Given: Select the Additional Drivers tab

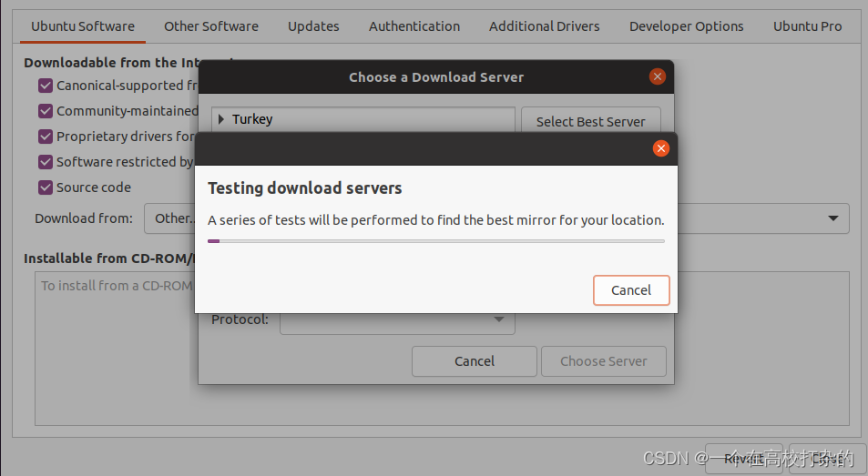Looking at the screenshot, I should click(544, 26).
